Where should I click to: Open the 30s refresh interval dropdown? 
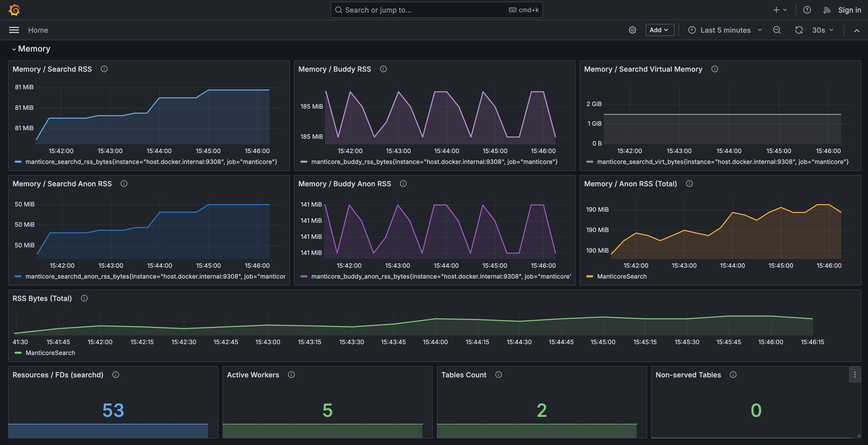click(822, 30)
